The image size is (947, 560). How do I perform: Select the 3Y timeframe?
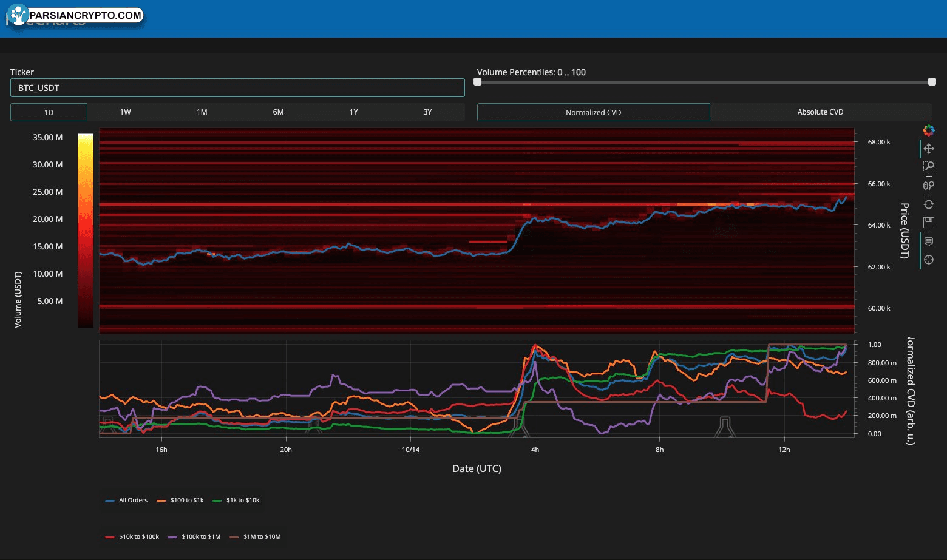point(427,112)
